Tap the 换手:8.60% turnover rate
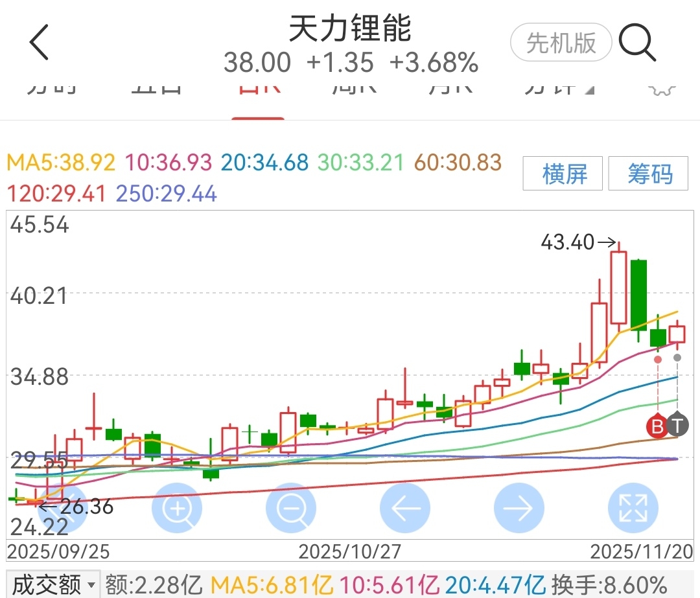700x598 pixels. click(609, 584)
